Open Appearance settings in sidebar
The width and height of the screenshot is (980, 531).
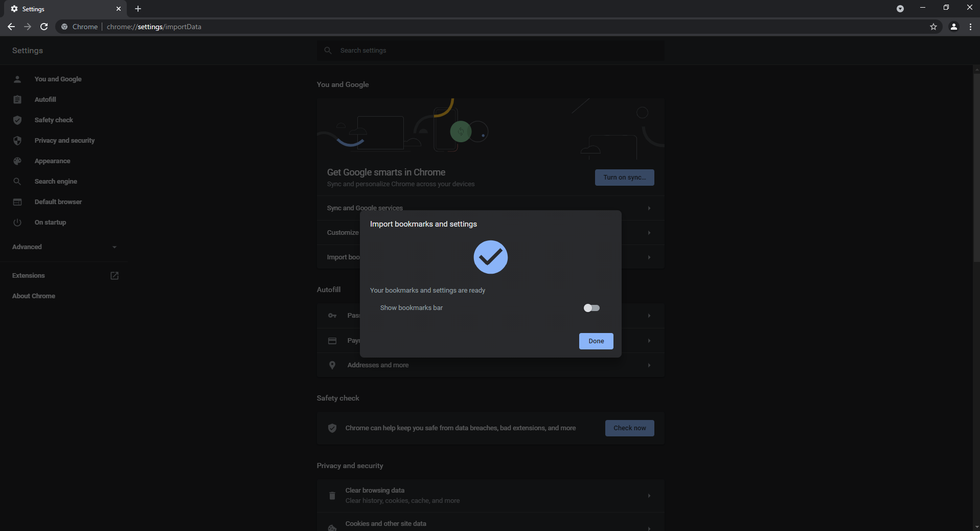pos(52,161)
